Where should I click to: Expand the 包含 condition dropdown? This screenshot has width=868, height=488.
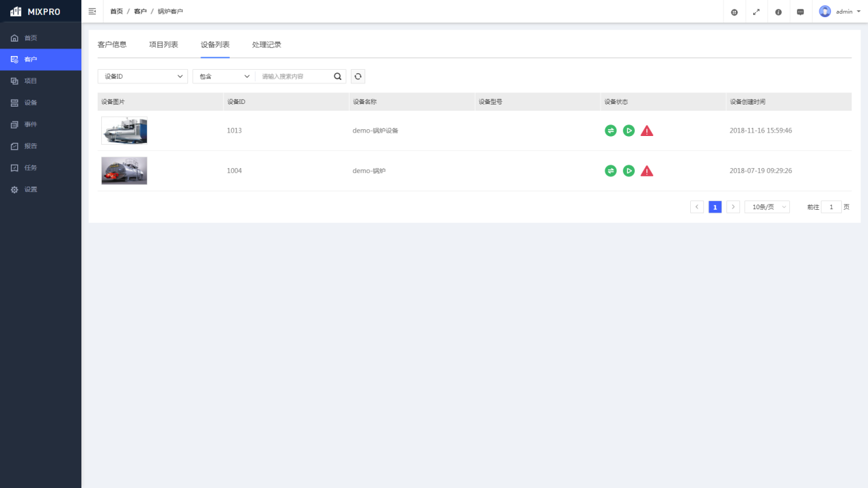point(224,77)
